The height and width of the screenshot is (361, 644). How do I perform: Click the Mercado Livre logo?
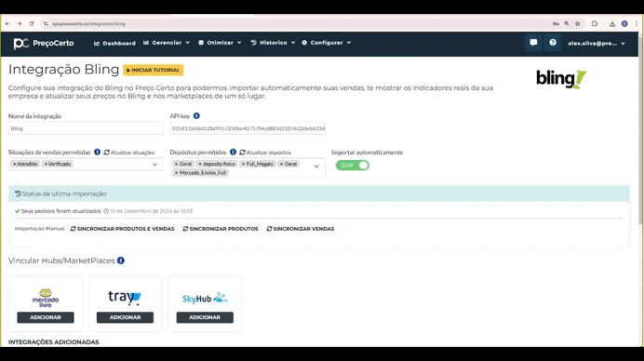coord(46,298)
